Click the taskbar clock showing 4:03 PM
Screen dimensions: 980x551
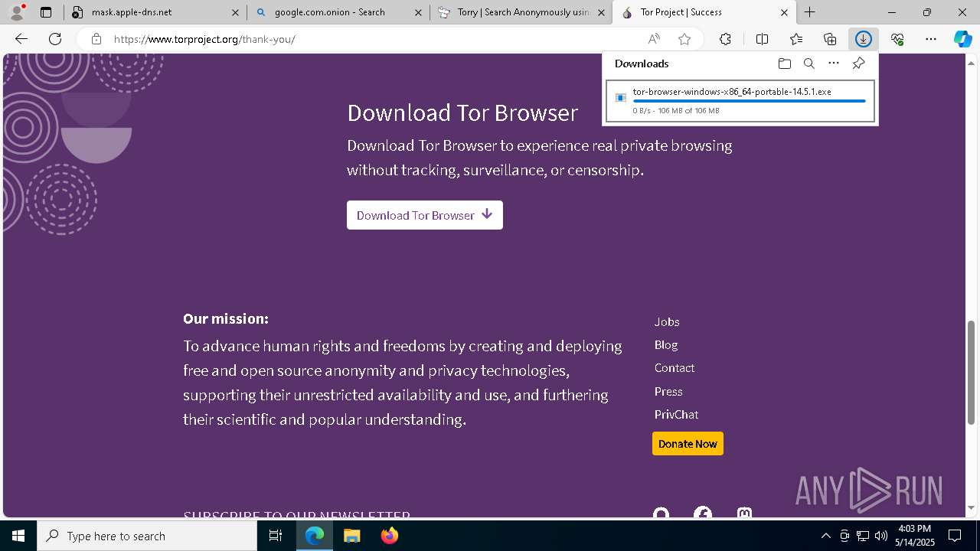tap(914, 536)
